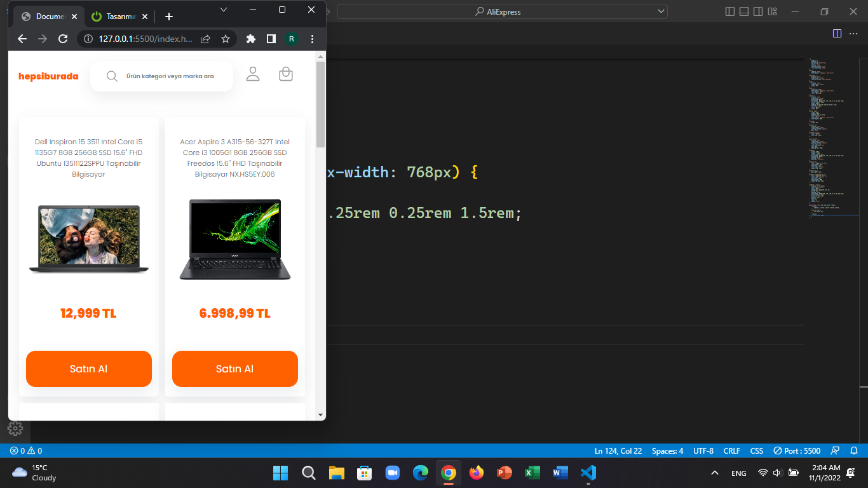Open the Chrome profile R avatar

(292, 39)
